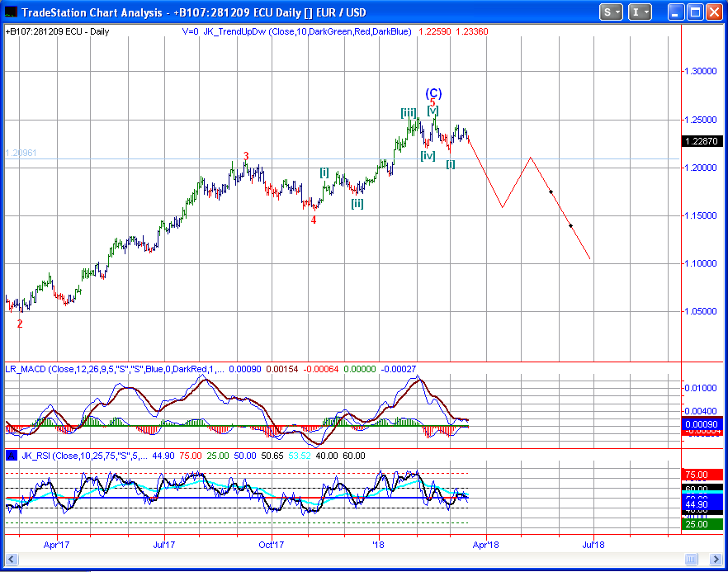Viewport: 728px width, 572px height.
Task: Click the V=0 status text
Action: 191,31
